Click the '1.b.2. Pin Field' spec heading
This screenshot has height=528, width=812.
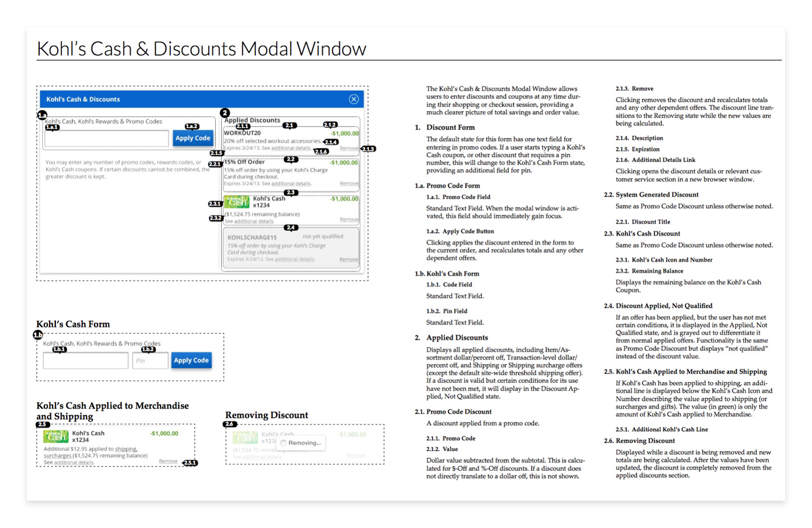tap(446, 311)
